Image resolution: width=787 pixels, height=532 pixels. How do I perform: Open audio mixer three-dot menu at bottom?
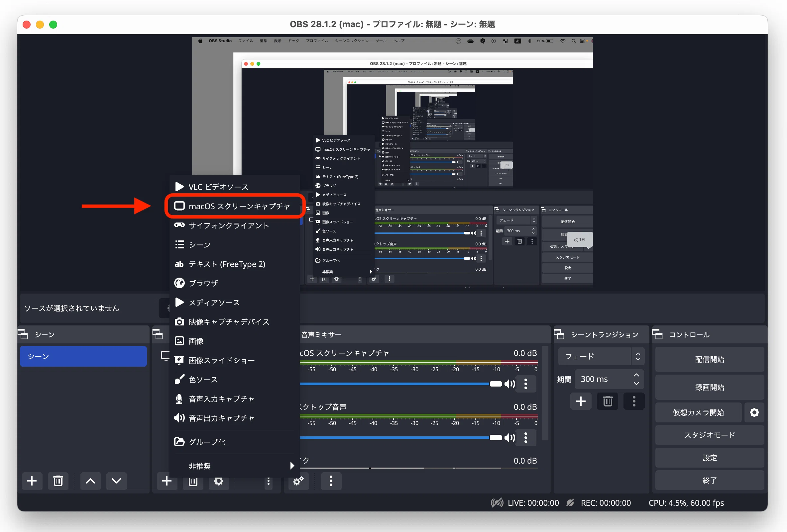click(x=331, y=481)
